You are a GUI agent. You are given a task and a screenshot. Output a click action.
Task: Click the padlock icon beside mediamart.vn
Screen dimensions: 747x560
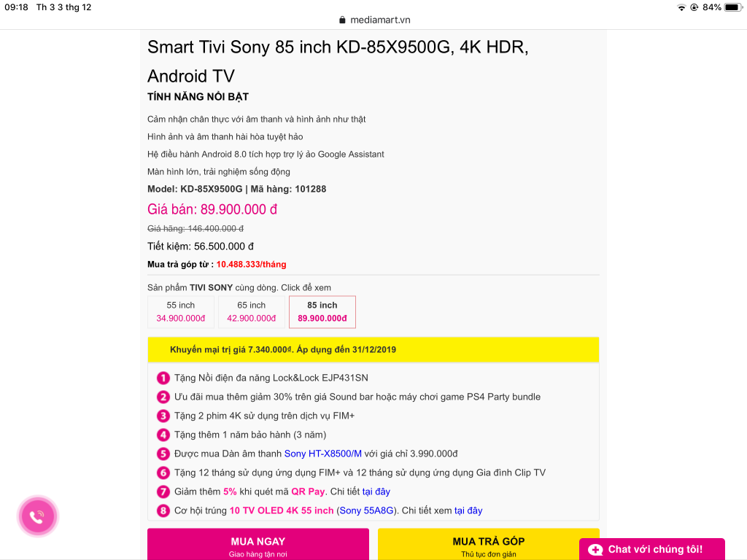click(x=342, y=20)
